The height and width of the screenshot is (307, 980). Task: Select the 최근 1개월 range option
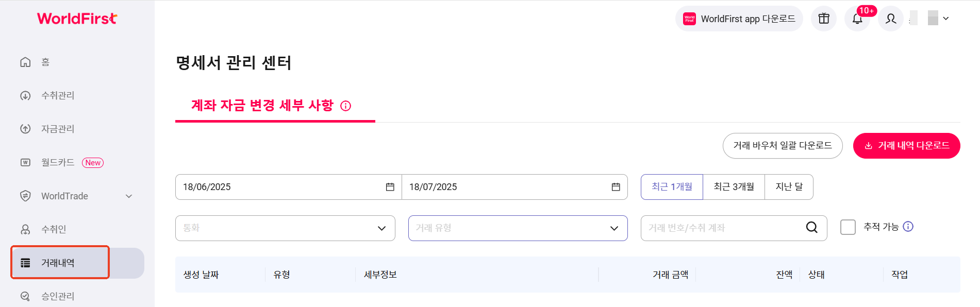tap(672, 187)
